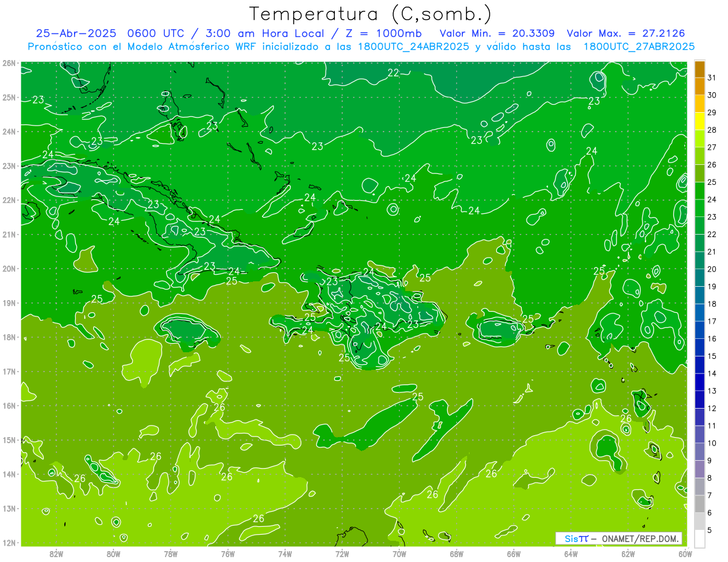Click the "16N" latitude axis label

click(x=9, y=406)
